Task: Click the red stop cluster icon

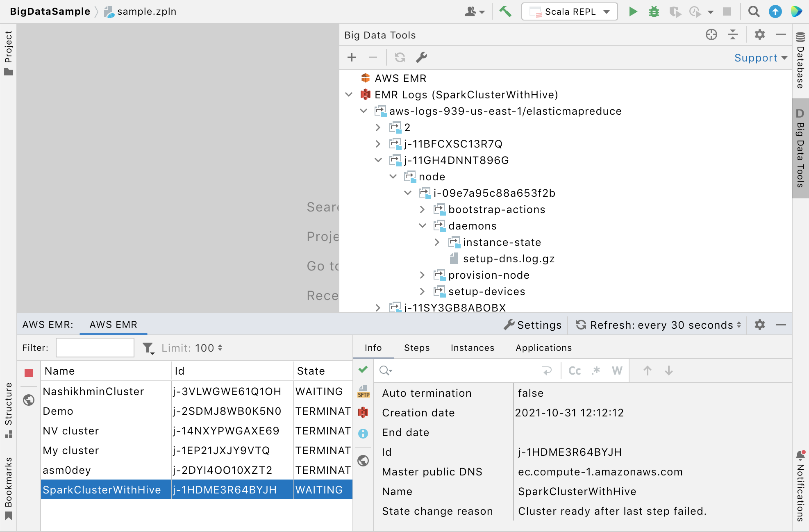Action: pyautogui.click(x=29, y=373)
